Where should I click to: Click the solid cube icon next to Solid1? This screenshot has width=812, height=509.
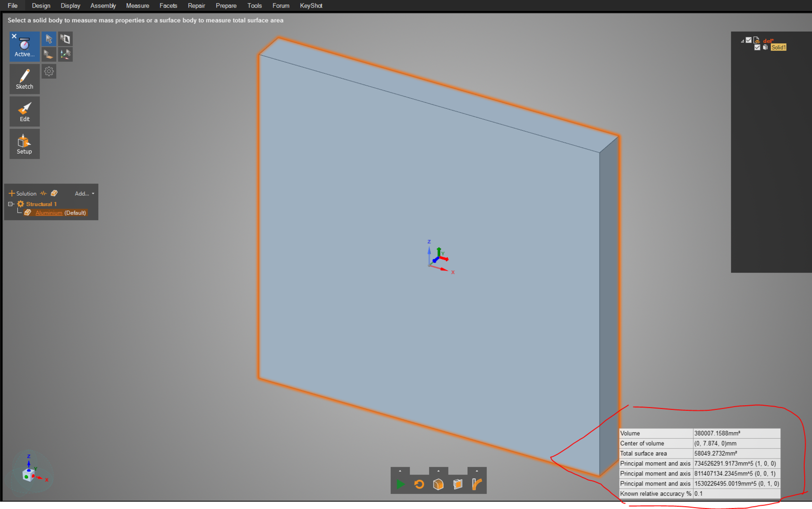765,47
